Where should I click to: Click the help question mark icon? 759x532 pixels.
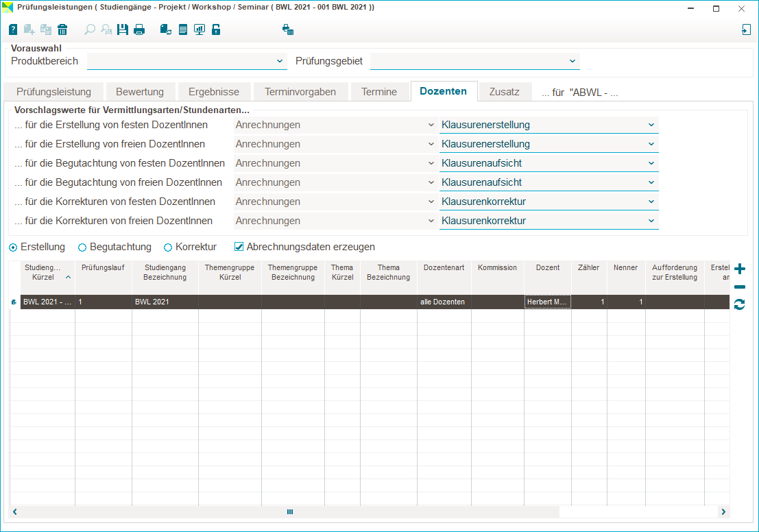13,29
